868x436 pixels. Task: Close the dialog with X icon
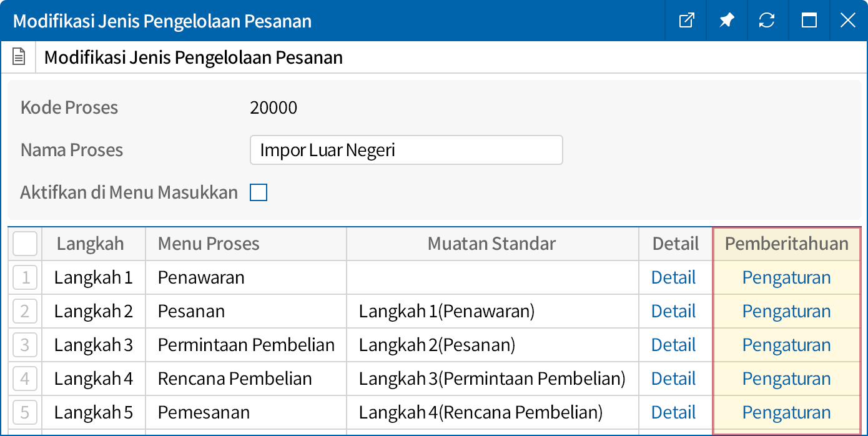pyautogui.click(x=847, y=21)
